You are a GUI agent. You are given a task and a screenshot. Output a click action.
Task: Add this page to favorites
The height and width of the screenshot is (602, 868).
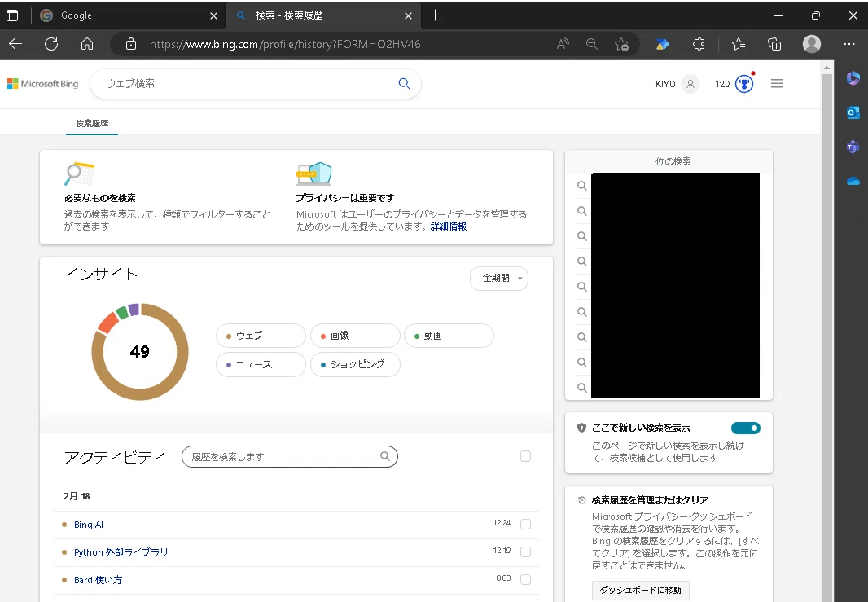pos(621,44)
